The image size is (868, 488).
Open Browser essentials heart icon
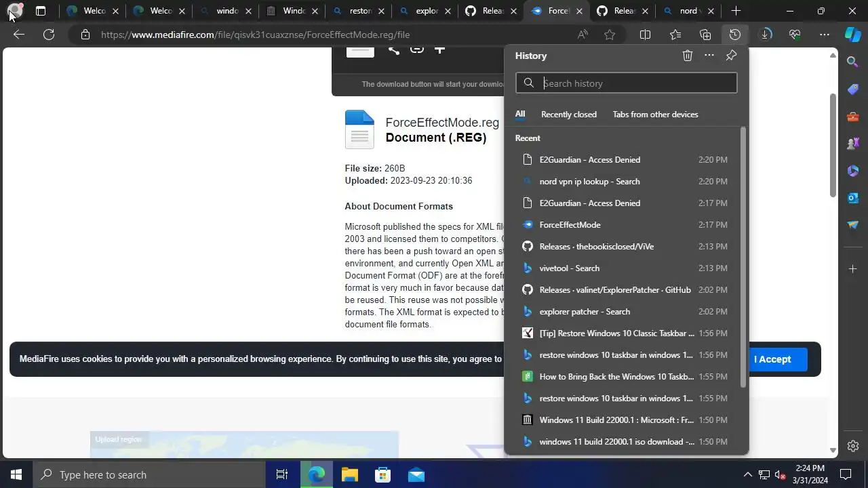tap(795, 35)
